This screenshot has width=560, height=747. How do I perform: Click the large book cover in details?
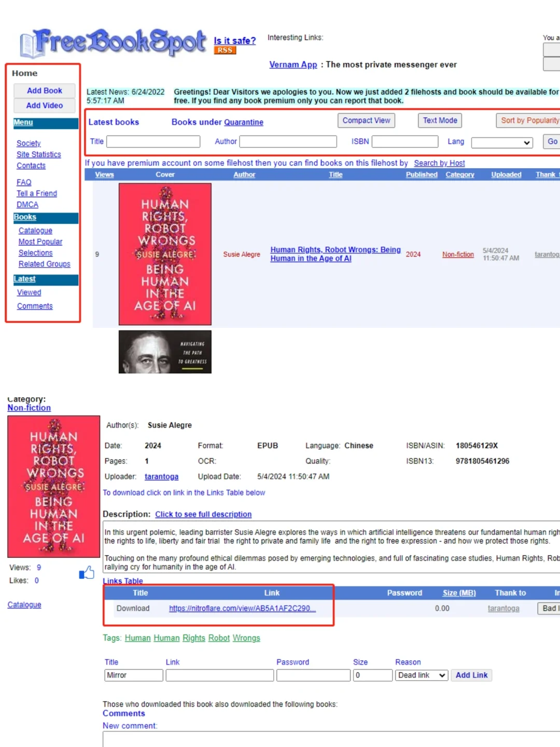[54, 487]
